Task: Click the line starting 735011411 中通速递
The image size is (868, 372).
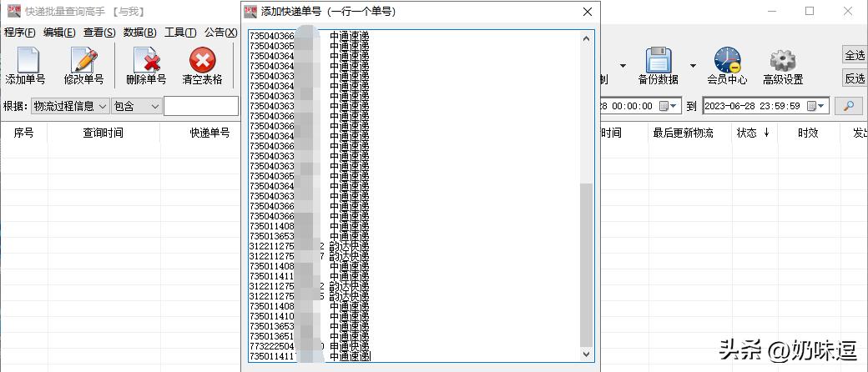Action: [x=310, y=276]
